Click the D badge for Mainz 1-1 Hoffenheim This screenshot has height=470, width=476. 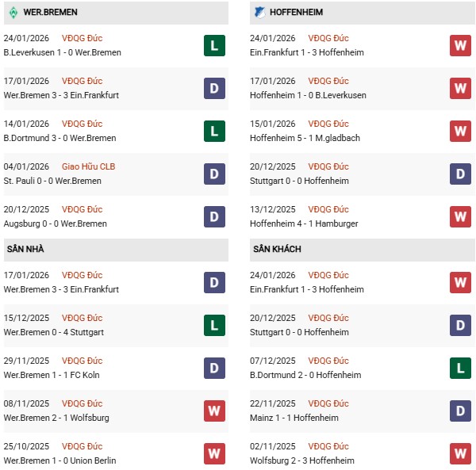click(x=460, y=411)
